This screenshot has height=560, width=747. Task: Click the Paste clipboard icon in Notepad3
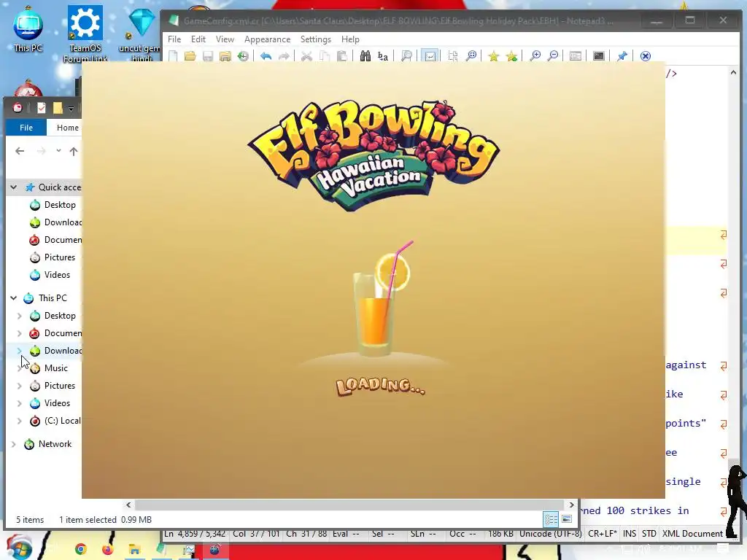click(341, 56)
